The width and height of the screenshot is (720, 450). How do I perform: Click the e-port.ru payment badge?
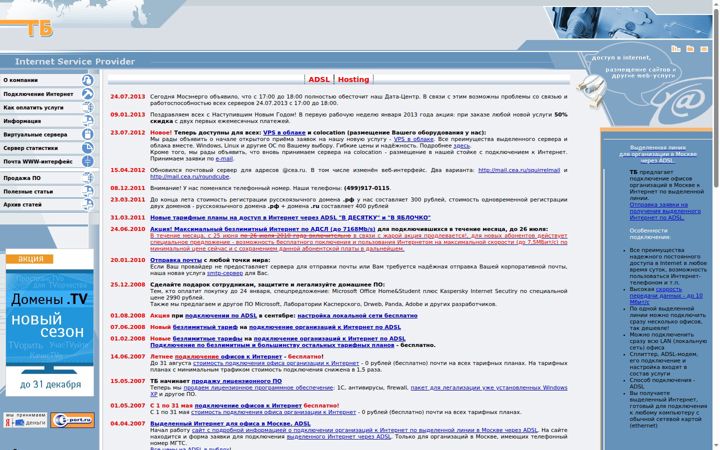[x=73, y=420]
